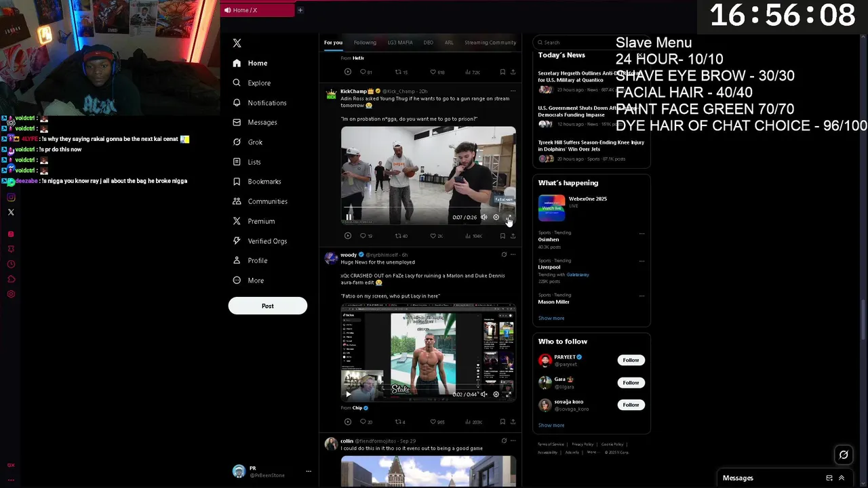The image size is (868, 488).
Task: Open the Grok floating button at bottom right
Action: pos(844,455)
